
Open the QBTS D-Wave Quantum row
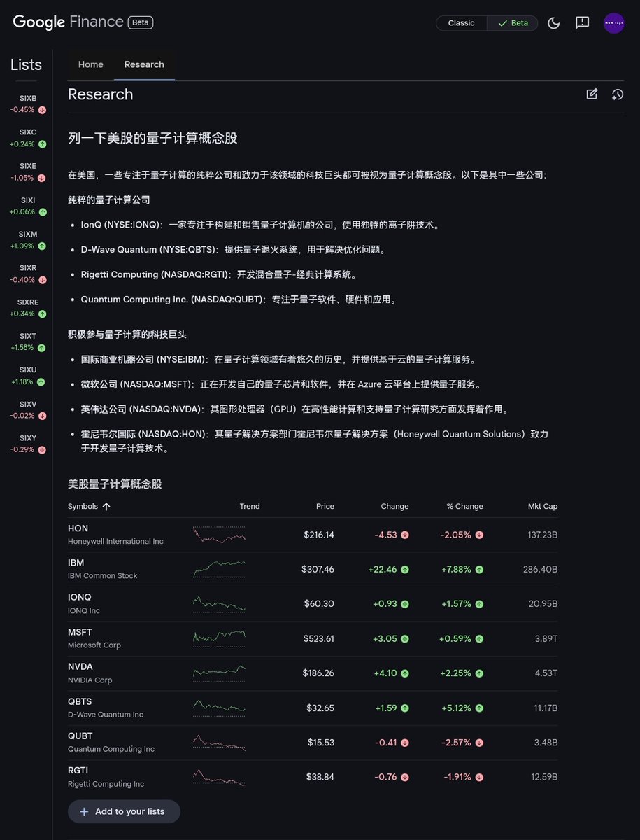pos(313,708)
